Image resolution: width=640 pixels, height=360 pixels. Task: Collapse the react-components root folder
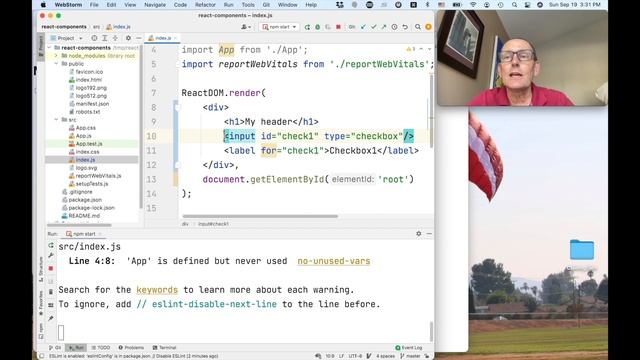(x=50, y=48)
